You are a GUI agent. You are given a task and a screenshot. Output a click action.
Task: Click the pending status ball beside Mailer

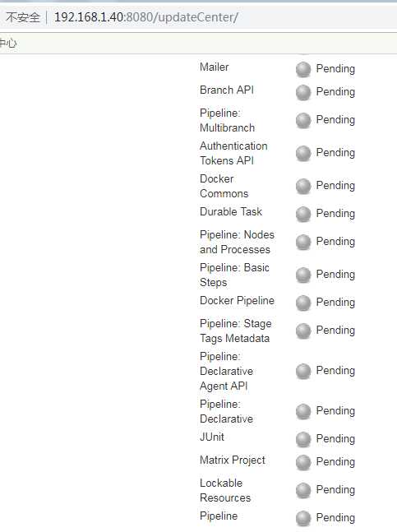tap(303, 70)
